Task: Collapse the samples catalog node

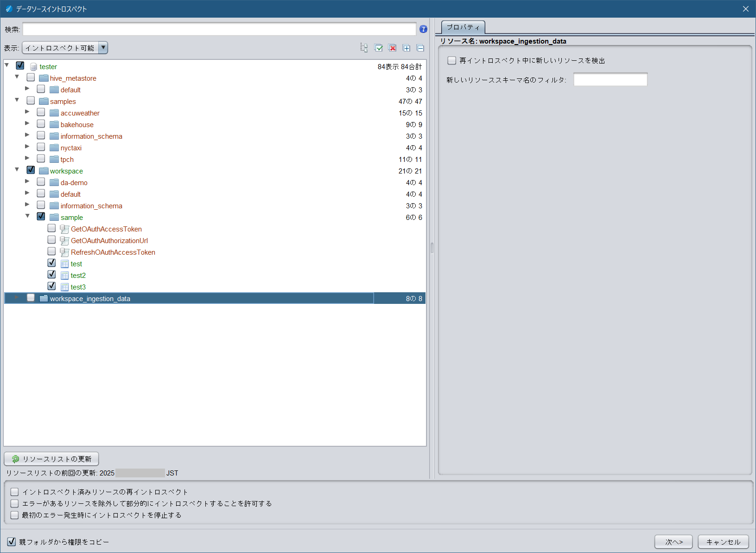Action: pos(17,100)
